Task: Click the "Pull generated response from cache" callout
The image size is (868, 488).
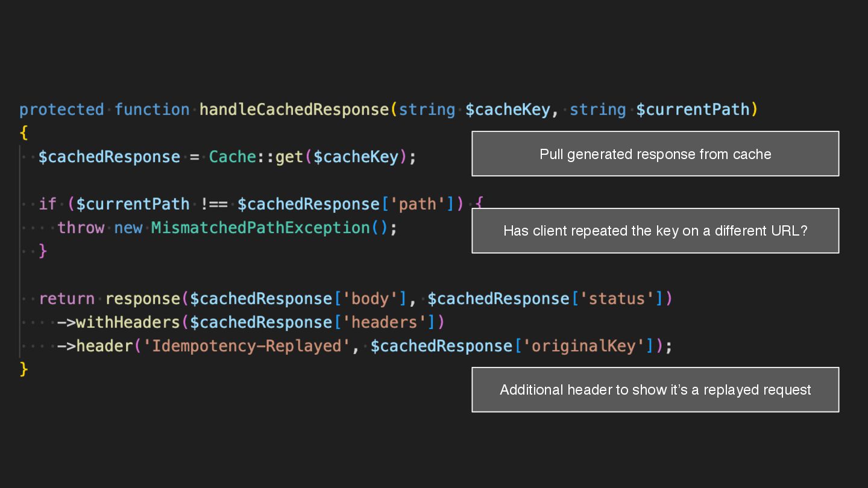Action: coord(655,154)
